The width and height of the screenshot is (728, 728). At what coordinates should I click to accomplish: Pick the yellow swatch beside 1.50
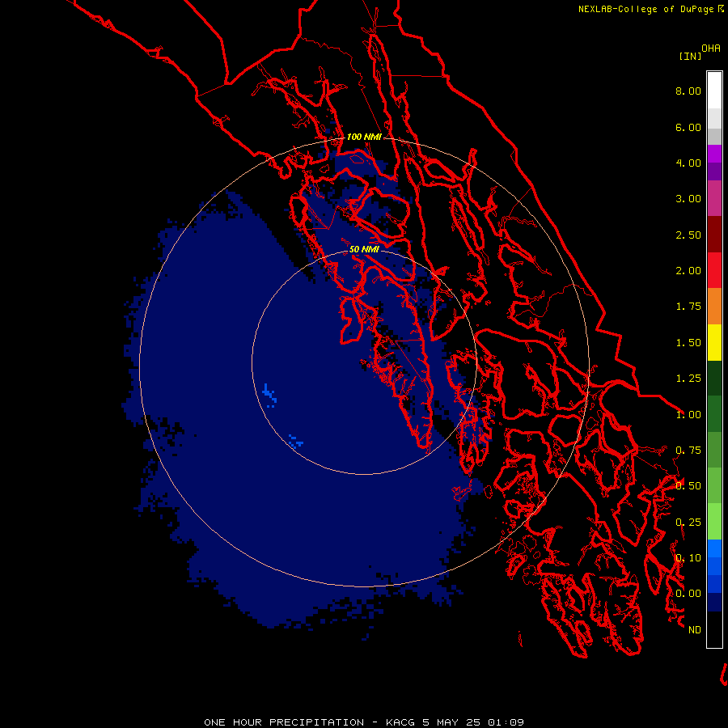coord(714,342)
